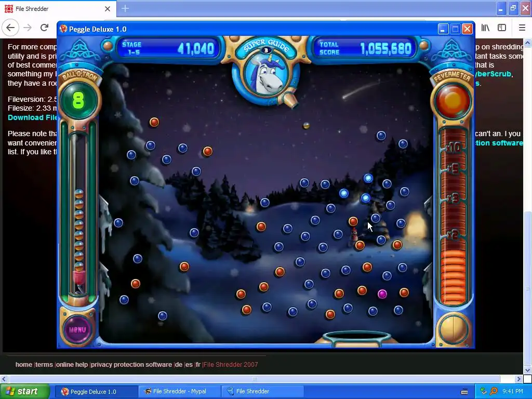This screenshot has width=532, height=399.
Task: Click the falling gold ball in play
Action: (x=306, y=126)
